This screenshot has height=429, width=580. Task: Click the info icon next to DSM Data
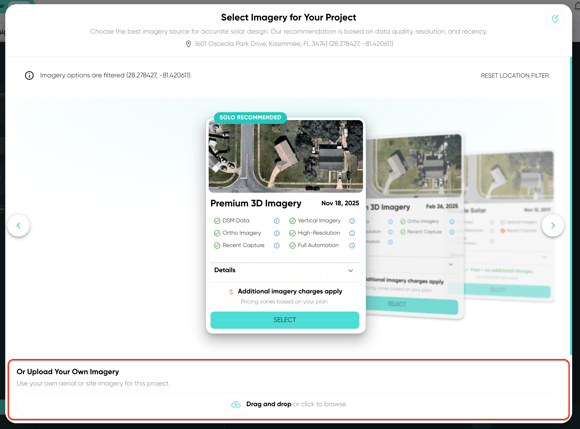pyautogui.click(x=277, y=221)
